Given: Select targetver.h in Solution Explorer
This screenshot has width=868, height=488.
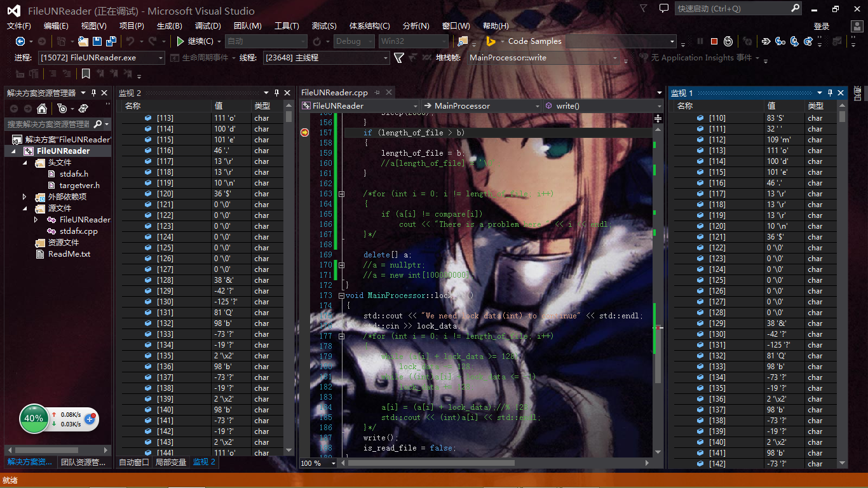Looking at the screenshot, I should 79,185.
